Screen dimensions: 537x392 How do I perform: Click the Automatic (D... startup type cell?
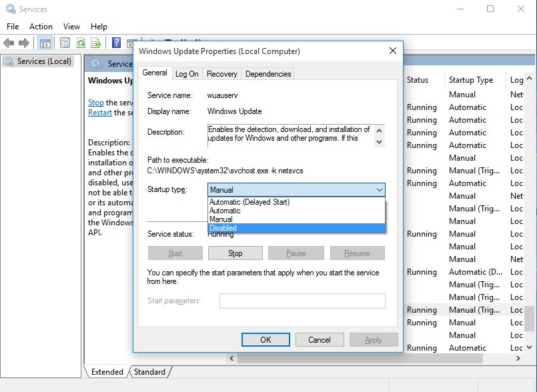pos(476,272)
